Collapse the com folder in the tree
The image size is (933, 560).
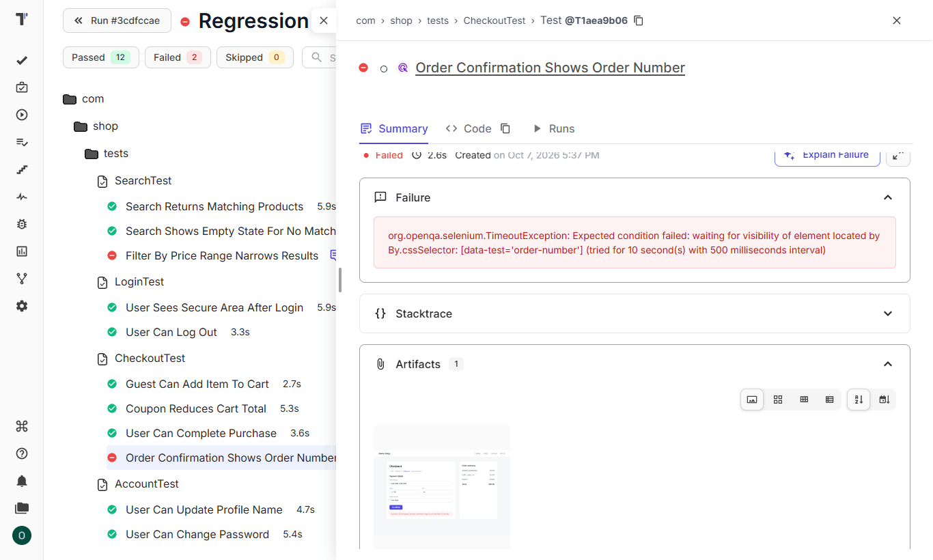pos(70,99)
